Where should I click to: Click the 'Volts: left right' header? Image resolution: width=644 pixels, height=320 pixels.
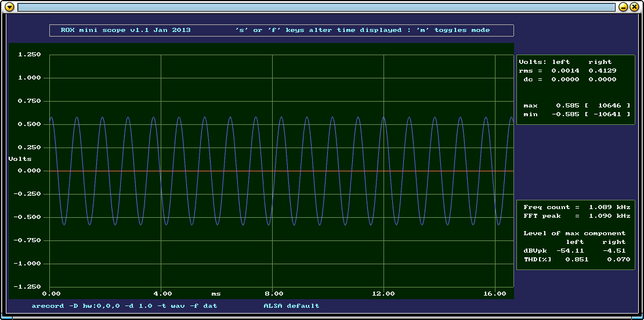(x=565, y=62)
